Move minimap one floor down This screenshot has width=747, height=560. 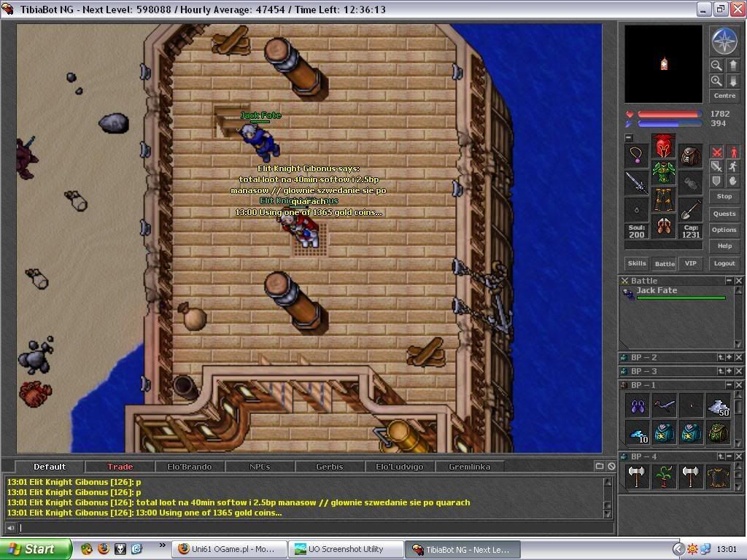(732, 81)
